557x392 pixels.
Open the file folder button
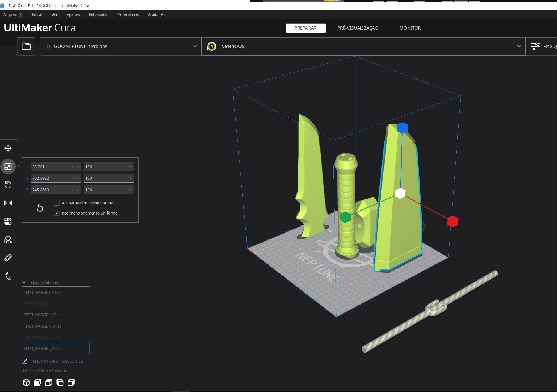[26, 46]
